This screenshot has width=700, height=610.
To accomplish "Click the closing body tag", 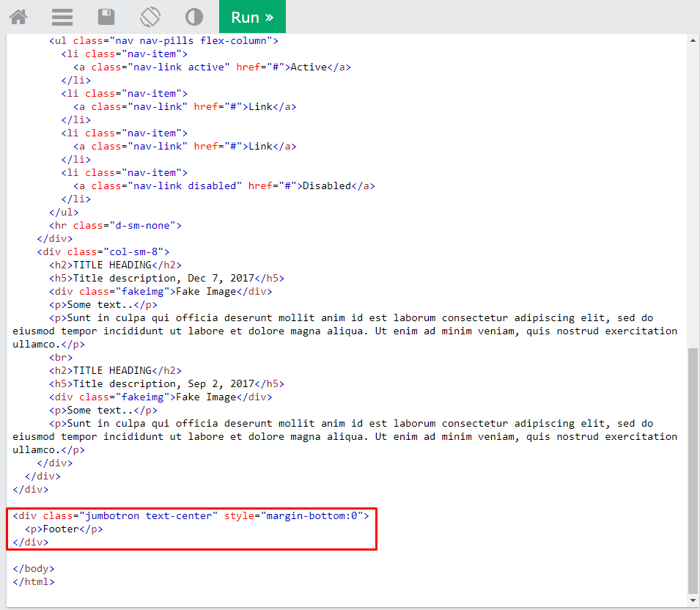I will coord(34,568).
